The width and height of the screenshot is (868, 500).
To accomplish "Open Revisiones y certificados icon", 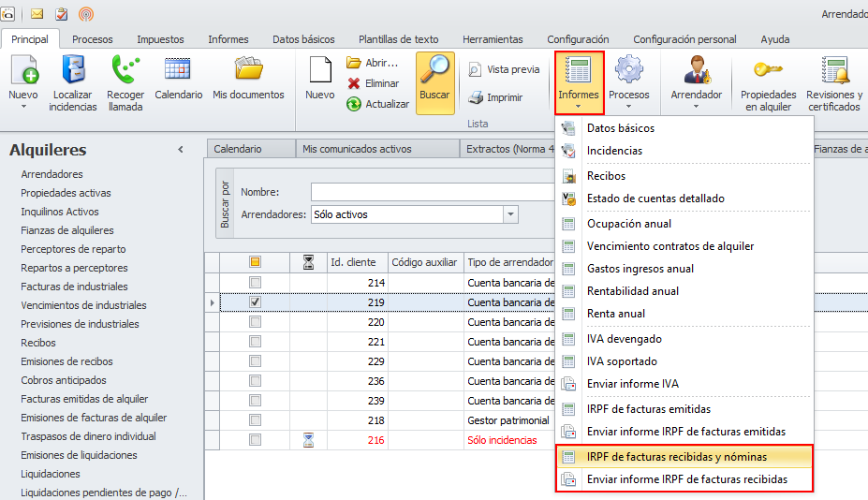I will click(833, 72).
